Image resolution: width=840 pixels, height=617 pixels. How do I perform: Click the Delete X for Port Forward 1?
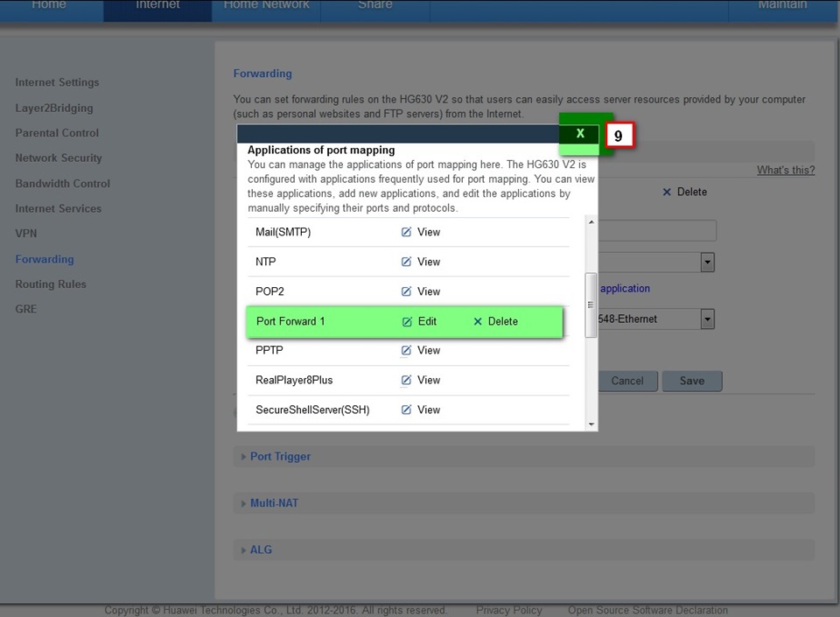[478, 321]
